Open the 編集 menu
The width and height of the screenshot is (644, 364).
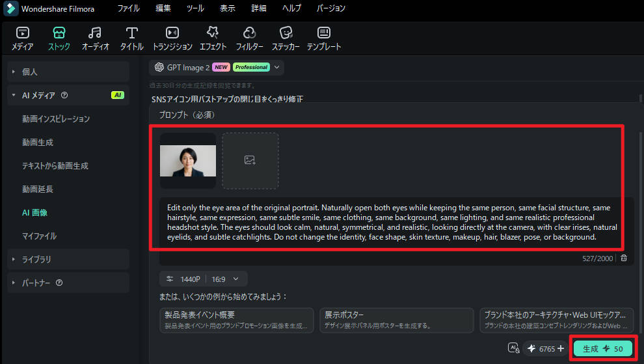(x=163, y=8)
